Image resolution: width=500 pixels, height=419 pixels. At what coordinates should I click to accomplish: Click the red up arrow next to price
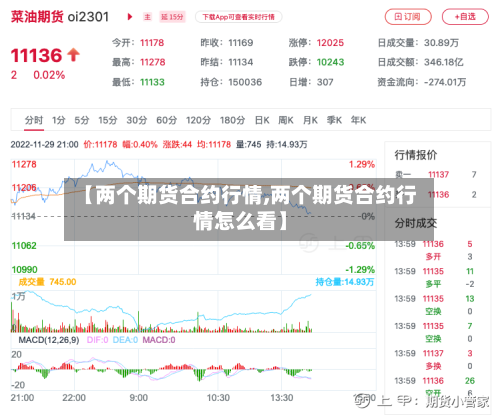(74, 55)
